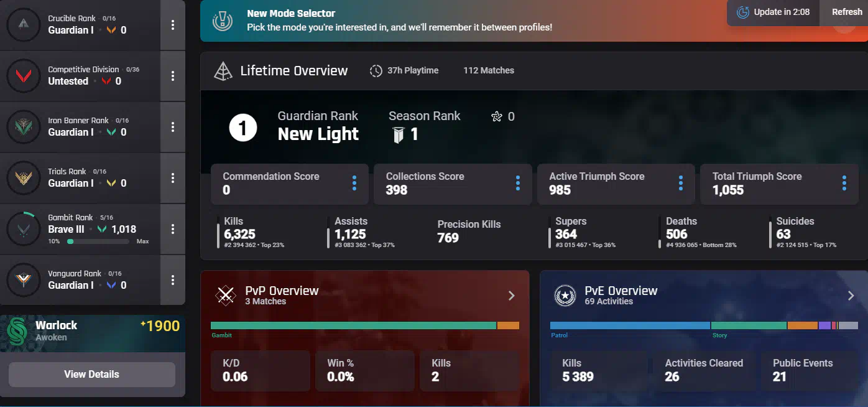This screenshot has width=868, height=407.
Task: Click the green Story segment in PvE bar
Action: pos(749,325)
